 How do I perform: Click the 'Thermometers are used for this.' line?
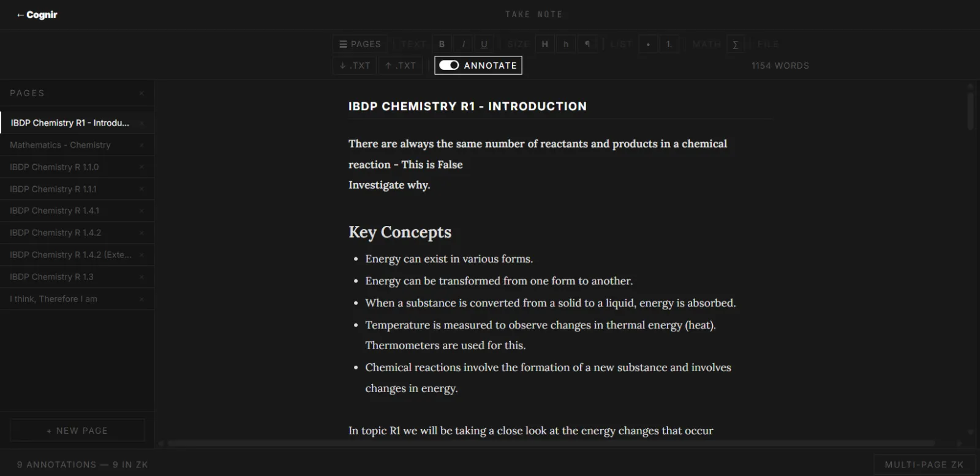click(445, 346)
